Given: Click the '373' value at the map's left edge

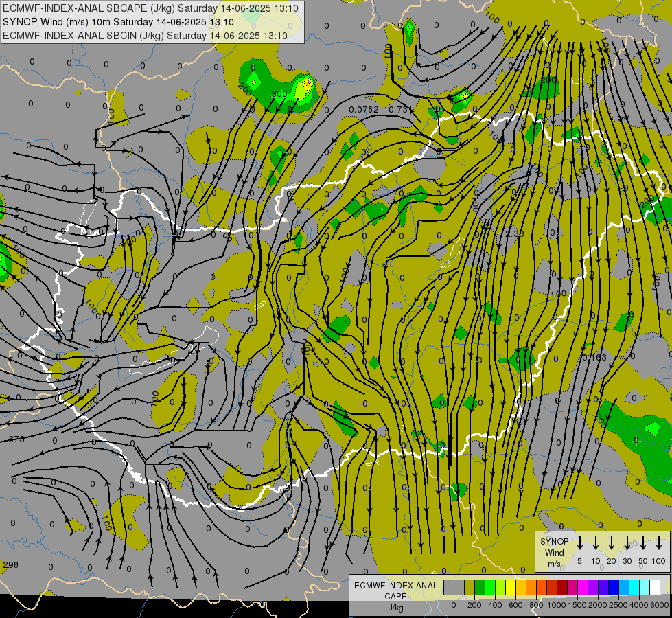Looking at the screenshot, I should pyautogui.click(x=16, y=439).
